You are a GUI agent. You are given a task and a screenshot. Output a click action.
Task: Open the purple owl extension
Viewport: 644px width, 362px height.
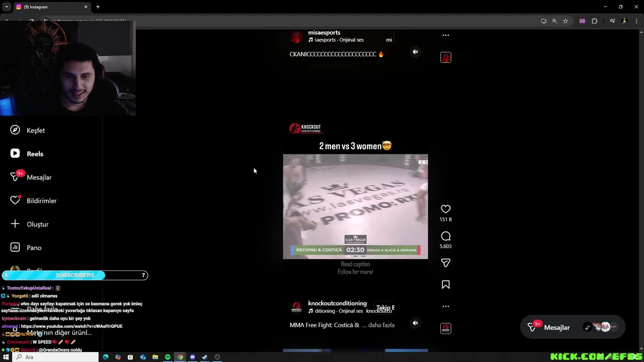click(582, 21)
